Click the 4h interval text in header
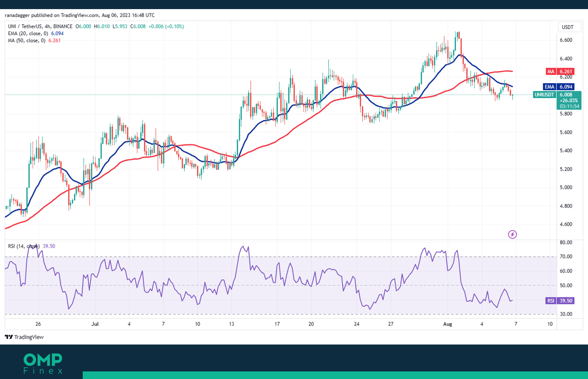This screenshot has width=588, height=379. 48,27
